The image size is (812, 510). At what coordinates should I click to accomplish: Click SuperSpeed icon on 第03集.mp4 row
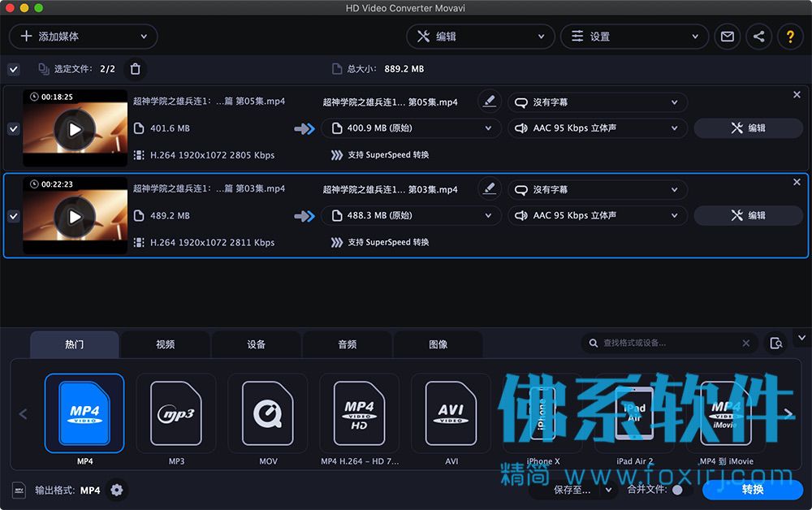click(x=337, y=243)
